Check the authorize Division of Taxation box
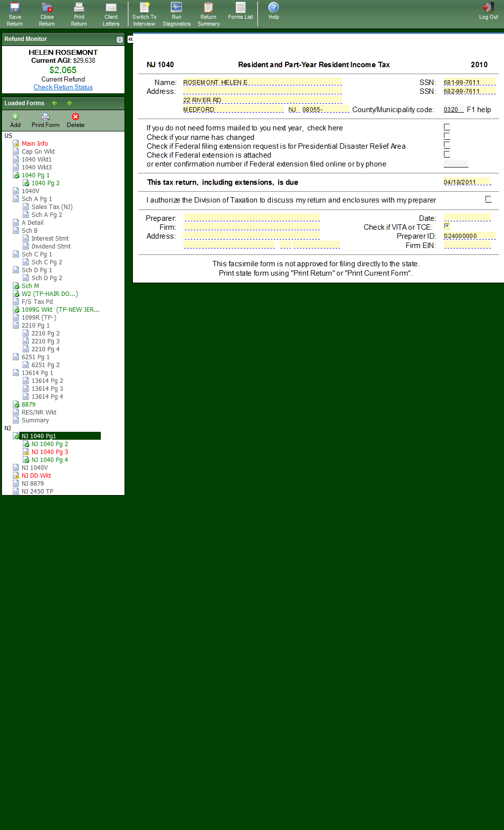This screenshot has width=504, height=830. (x=488, y=199)
